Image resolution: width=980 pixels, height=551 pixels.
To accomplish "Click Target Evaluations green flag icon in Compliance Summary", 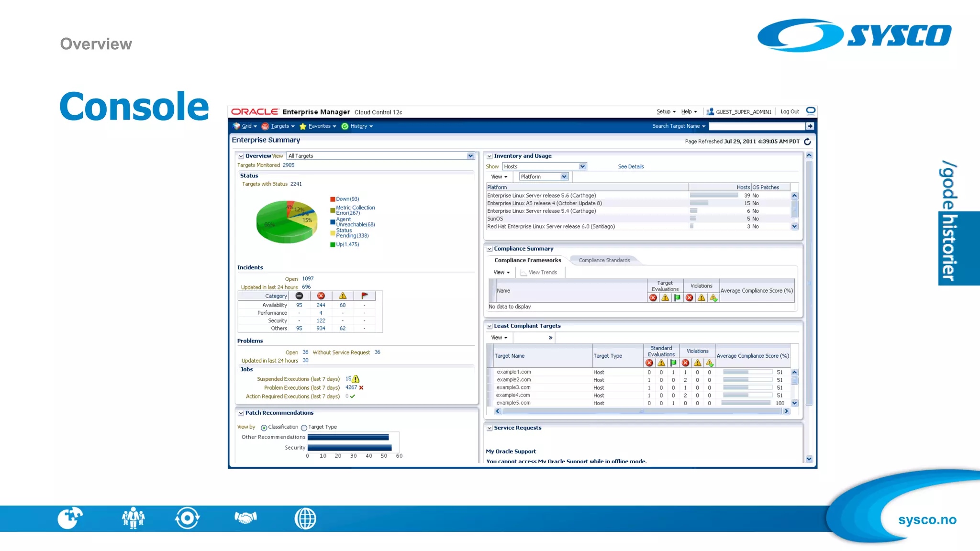I will [x=677, y=298].
